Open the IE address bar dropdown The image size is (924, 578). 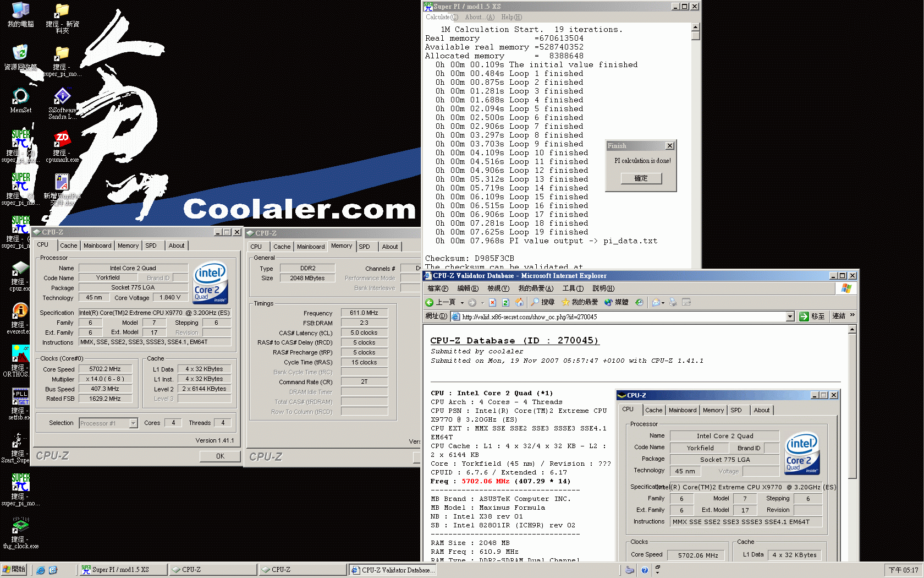(790, 317)
